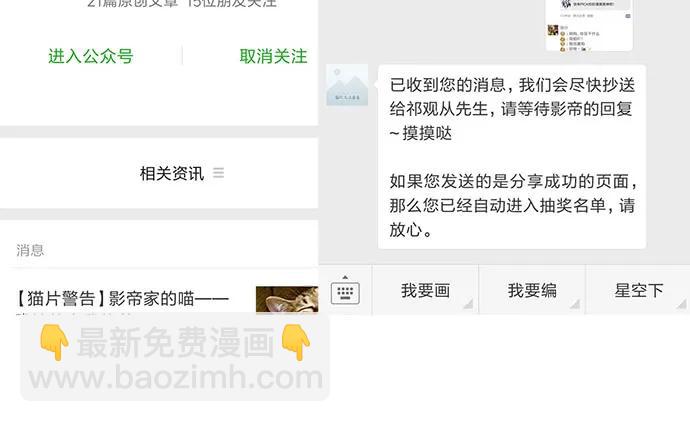Expand the submenu triangle on 星空下
690x422 pixels.
click(682, 304)
